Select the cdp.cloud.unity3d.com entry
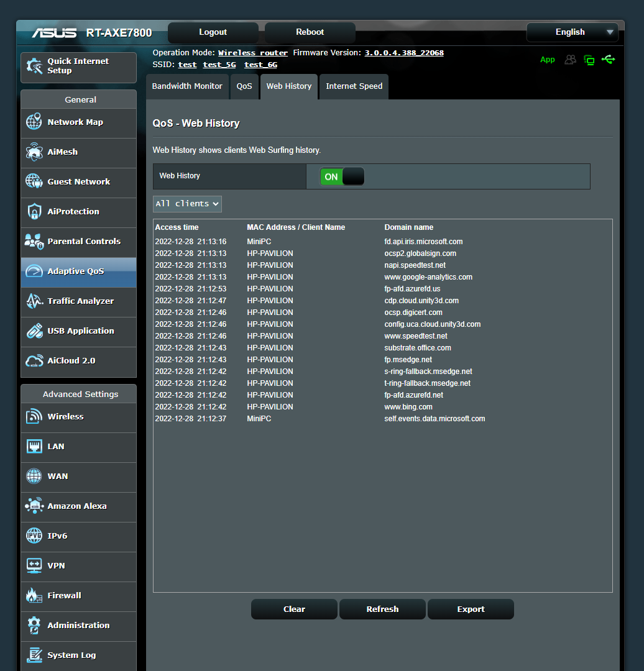 click(x=421, y=301)
